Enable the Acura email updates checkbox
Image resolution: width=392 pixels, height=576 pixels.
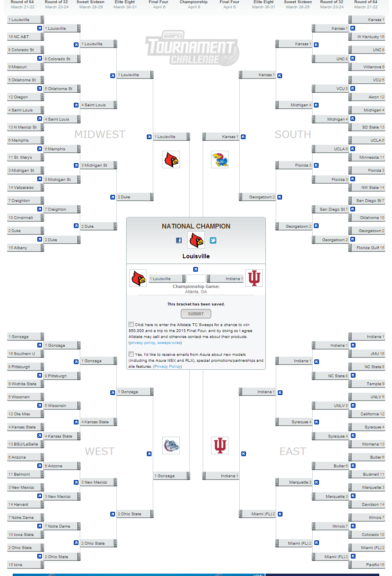[131, 354]
